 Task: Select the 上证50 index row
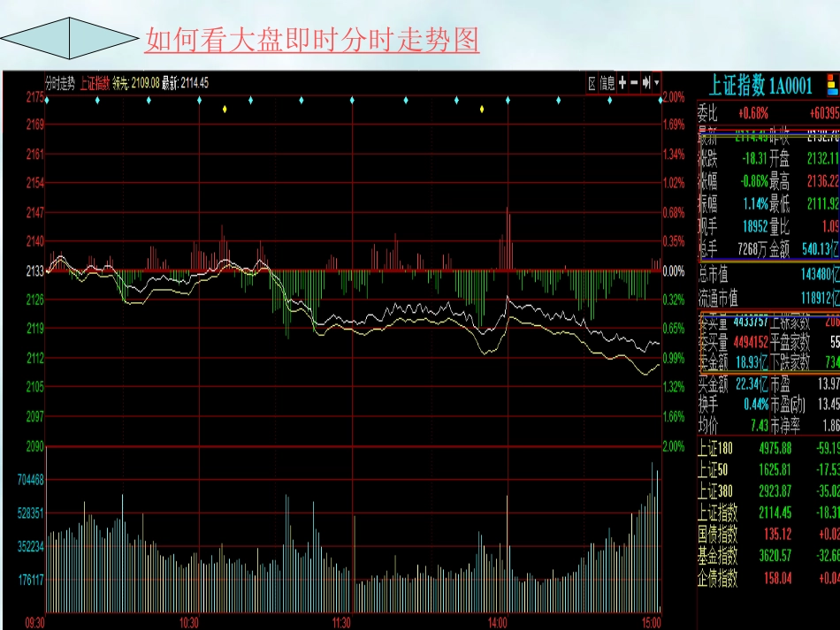[x=768, y=470]
